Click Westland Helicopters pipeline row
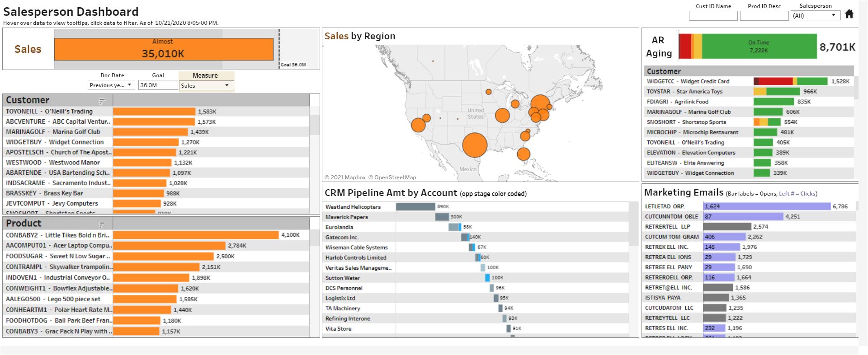This screenshot has height=355, width=868. pos(476,207)
